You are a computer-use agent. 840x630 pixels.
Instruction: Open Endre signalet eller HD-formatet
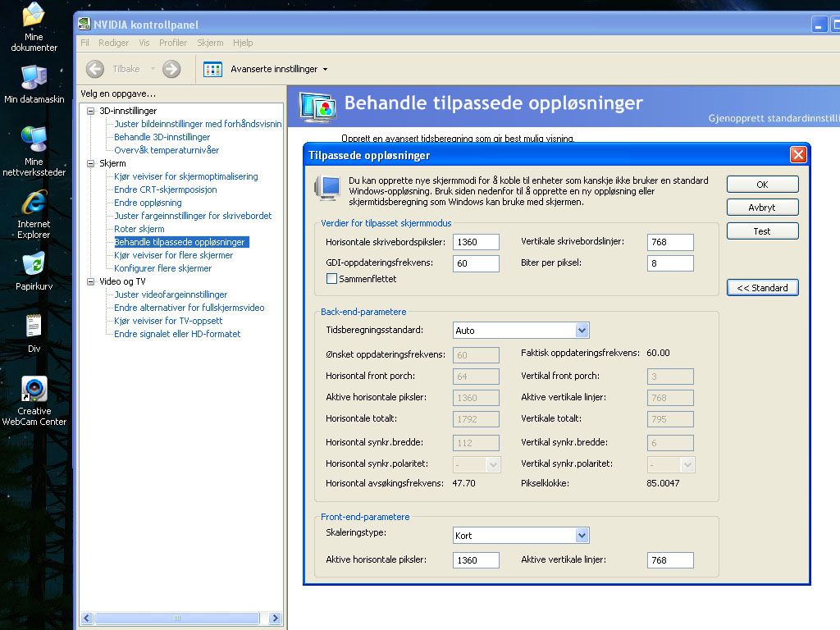[x=177, y=334]
